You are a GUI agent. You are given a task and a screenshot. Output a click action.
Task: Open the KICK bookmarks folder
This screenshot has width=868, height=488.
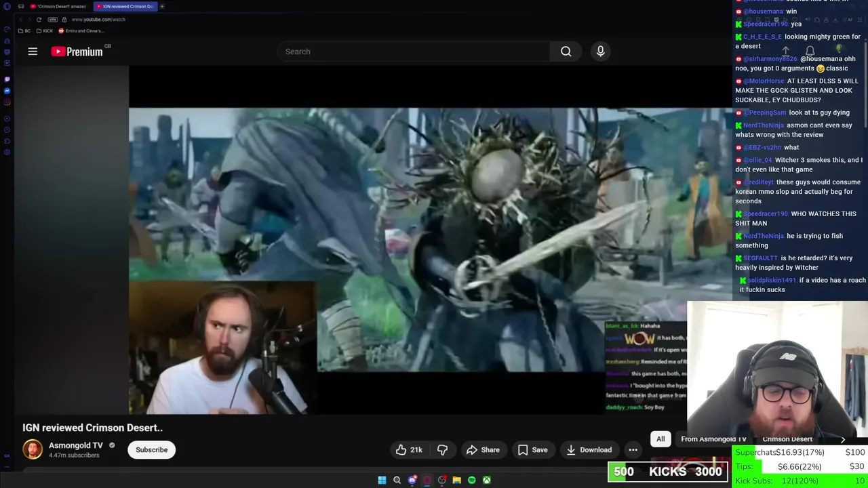pyautogui.click(x=45, y=30)
